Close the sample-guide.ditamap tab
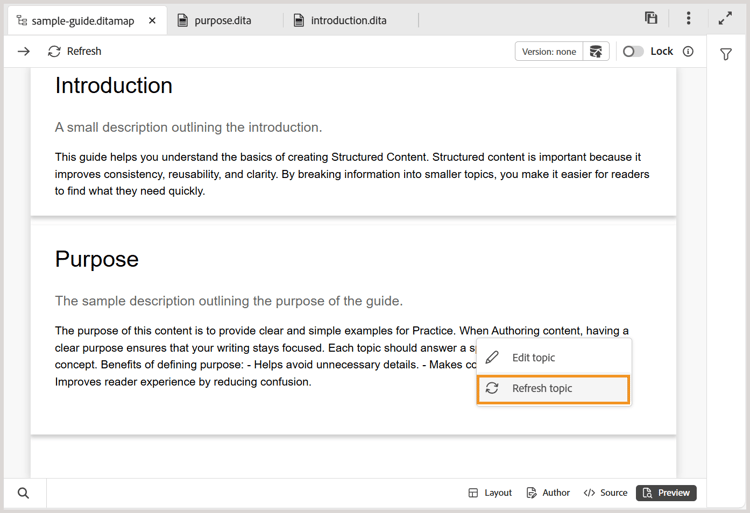 [x=152, y=20]
